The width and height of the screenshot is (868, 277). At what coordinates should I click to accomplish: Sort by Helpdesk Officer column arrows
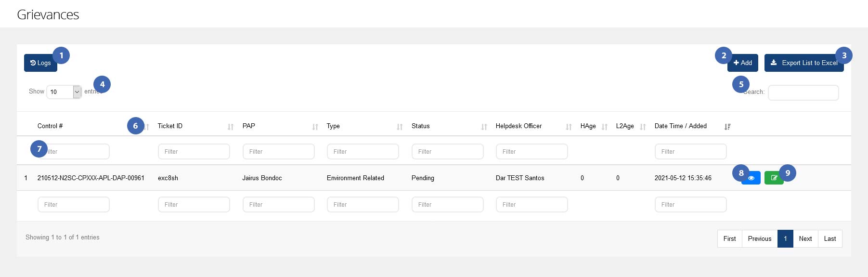tap(569, 127)
